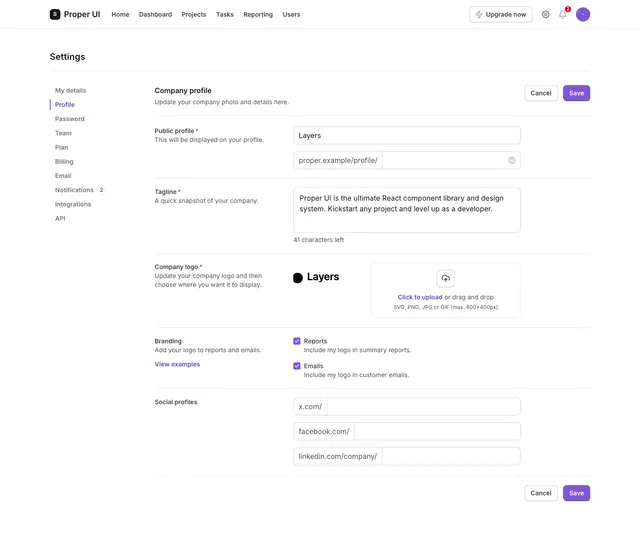Viewport: 640px width, 544px height.
Task: Click the Upgrade now button
Action: 500,15
